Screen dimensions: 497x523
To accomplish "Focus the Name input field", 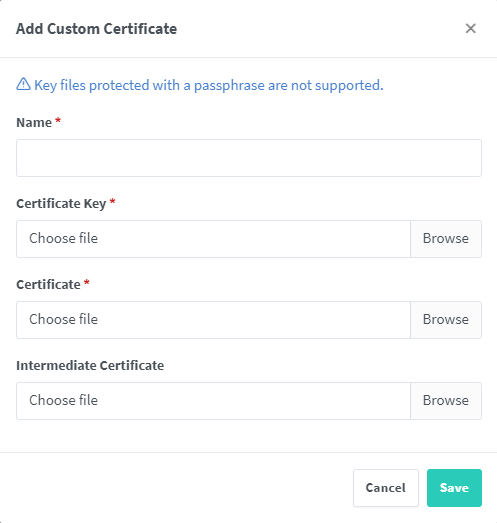I will (249, 158).
